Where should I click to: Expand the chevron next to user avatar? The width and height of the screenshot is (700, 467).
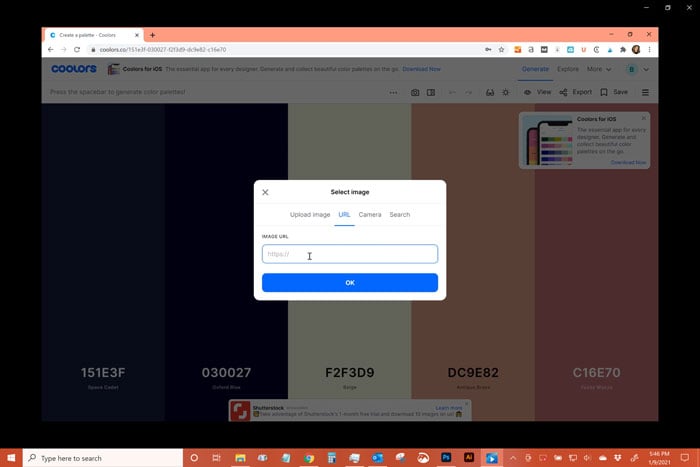tap(646, 69)
